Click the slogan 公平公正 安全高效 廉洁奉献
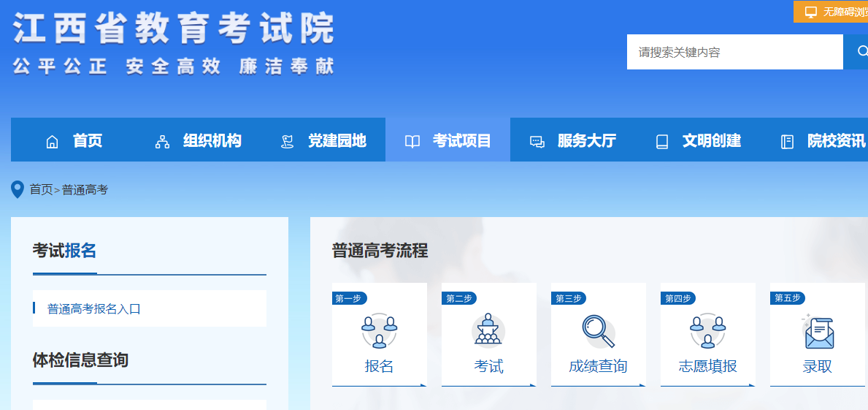Viewport: 868px width, 410px height. coord(174,67)
